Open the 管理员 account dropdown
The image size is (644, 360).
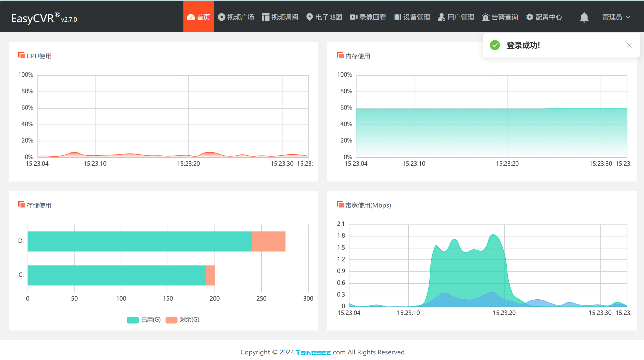click(x=612, y=17)
